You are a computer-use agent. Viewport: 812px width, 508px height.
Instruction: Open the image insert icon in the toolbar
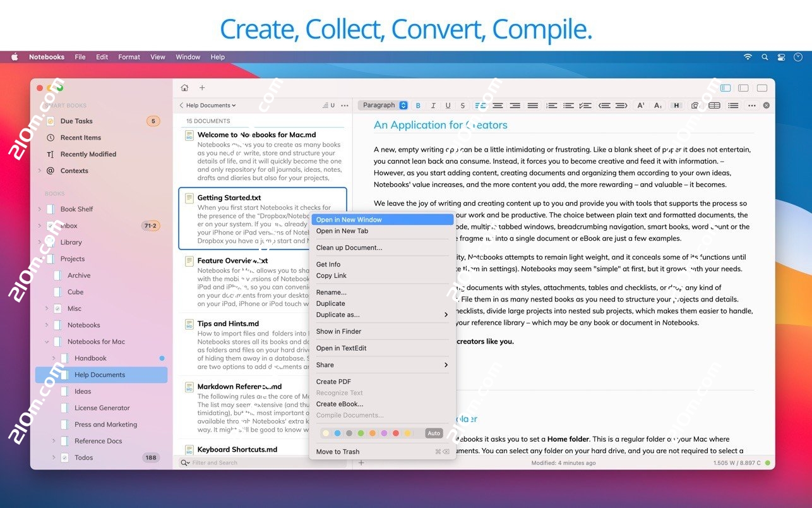pos(695,105)
